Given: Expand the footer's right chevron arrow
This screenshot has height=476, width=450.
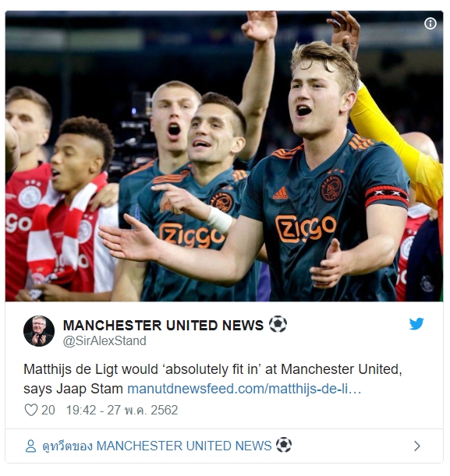Looking at the screenshot, I should coord(417,446).
